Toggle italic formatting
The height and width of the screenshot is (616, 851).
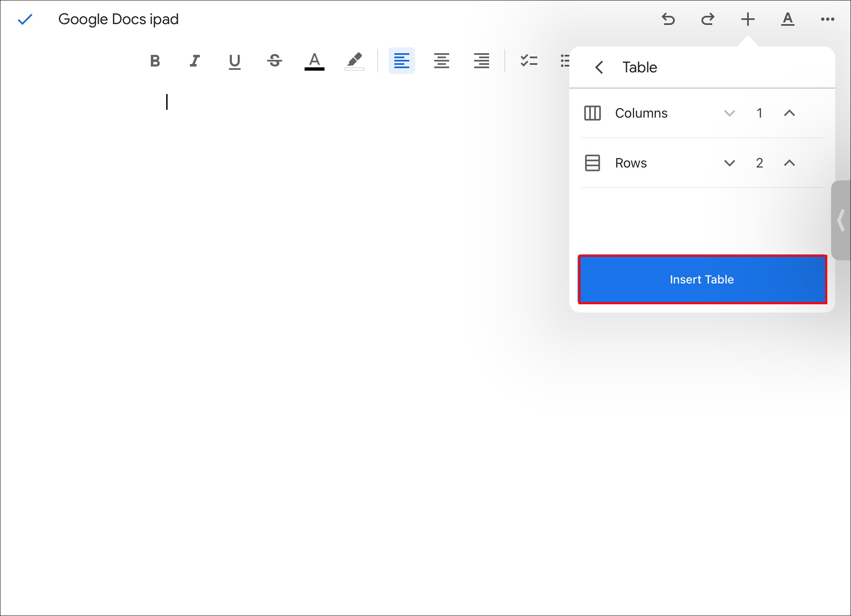(194, 61)
